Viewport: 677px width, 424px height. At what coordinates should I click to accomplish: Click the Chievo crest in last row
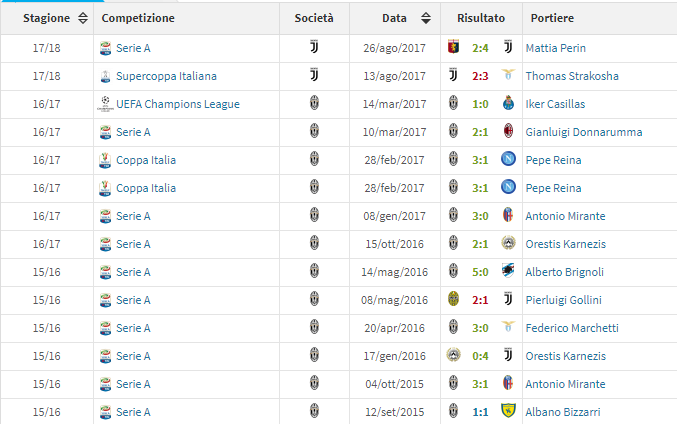[x=509, y=410]
